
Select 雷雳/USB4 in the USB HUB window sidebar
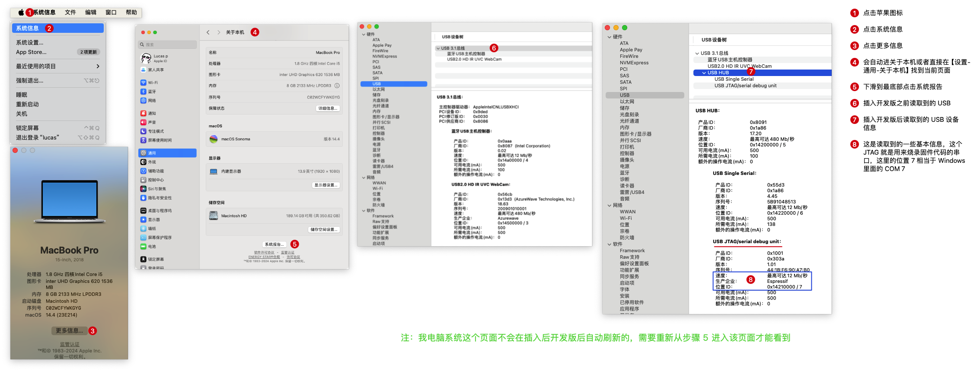click(x=632, y=193)
